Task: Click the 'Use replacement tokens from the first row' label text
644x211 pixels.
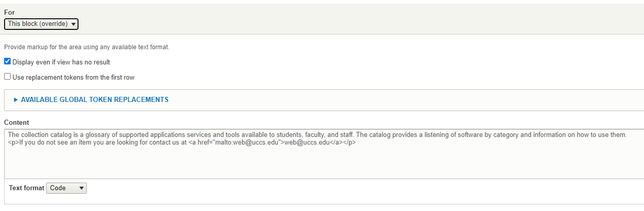Action: tap(73, 78)
